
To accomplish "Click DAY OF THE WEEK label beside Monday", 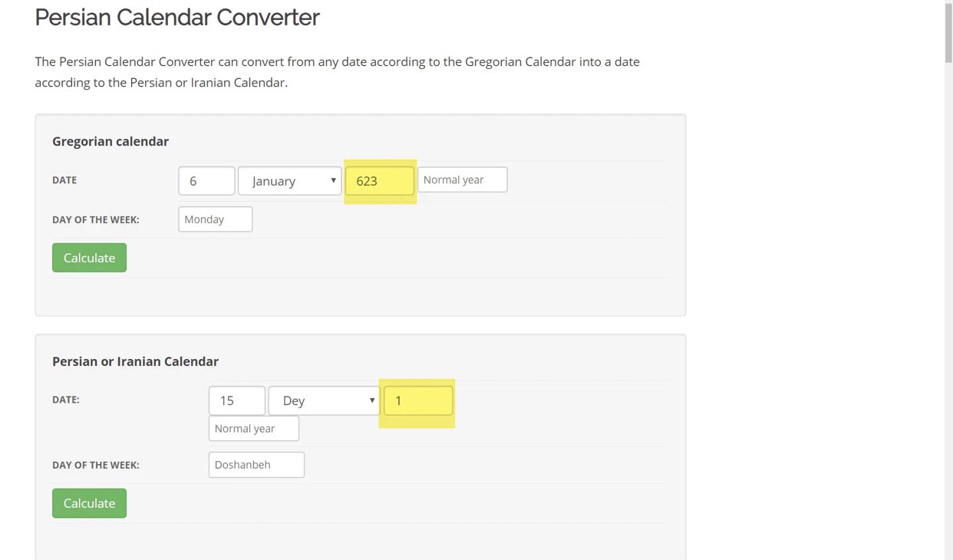I will click(96, 219).
